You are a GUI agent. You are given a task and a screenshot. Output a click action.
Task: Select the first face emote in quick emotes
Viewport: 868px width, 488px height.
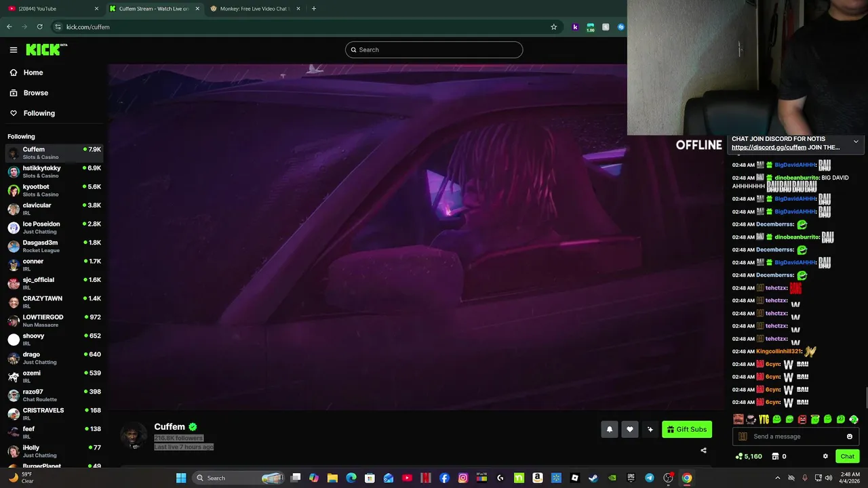(738, 420)
